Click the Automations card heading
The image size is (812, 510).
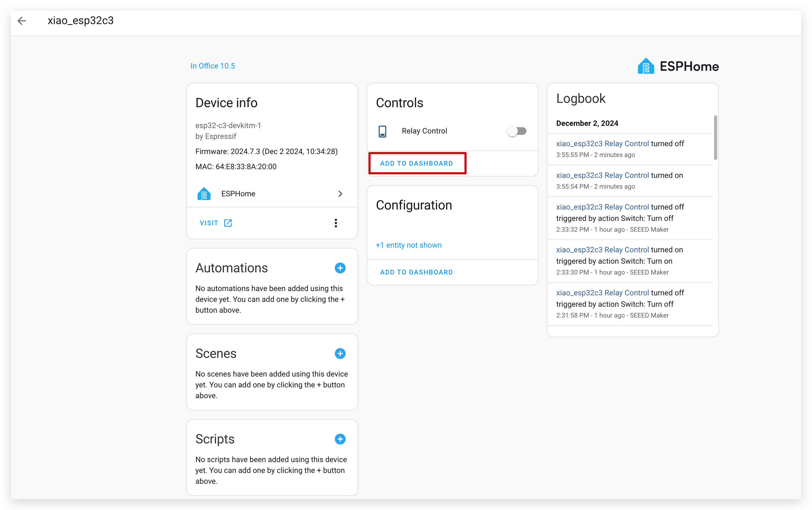231,268
